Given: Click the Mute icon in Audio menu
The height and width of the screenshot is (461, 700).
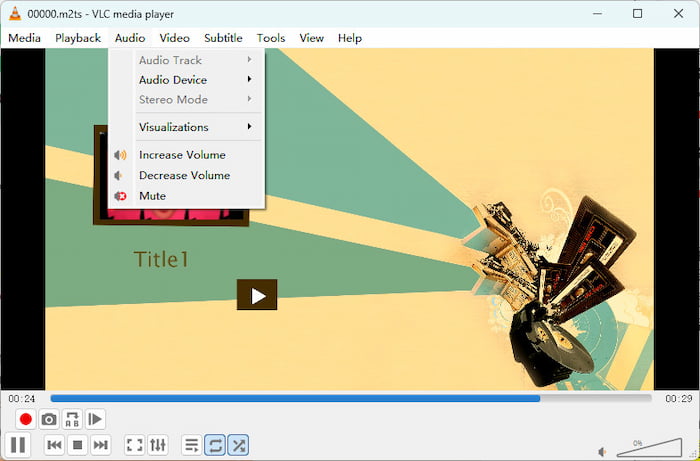Looking at the screenshot, I should (120, 196).
